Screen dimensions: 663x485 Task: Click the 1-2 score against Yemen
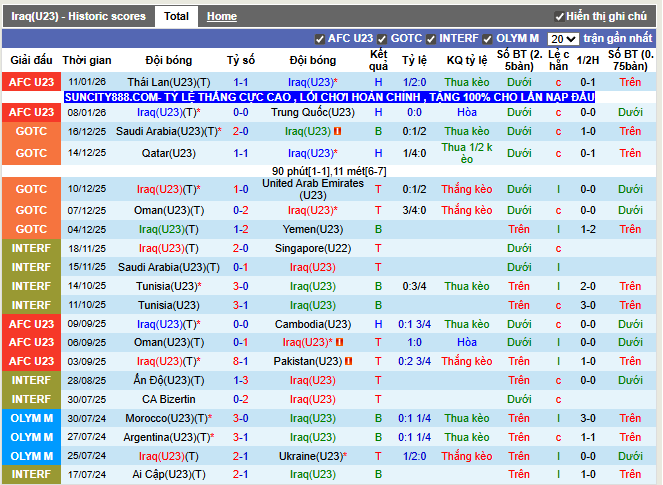(241, 230)
